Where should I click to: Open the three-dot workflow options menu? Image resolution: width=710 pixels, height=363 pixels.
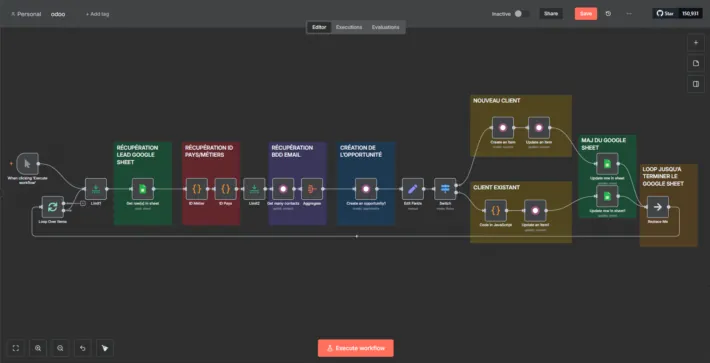point(629,14)
